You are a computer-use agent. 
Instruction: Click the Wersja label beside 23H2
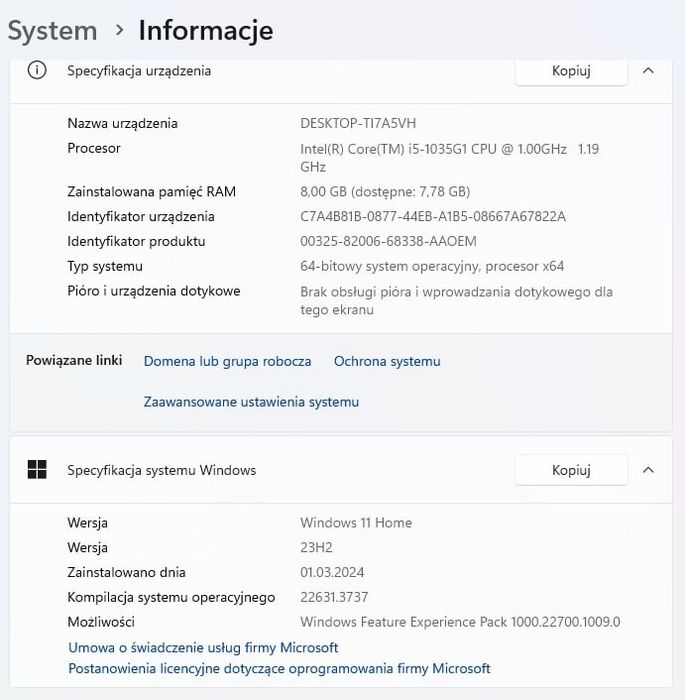88,548
